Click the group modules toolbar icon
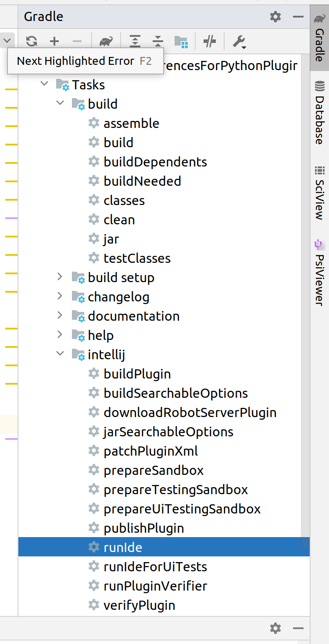The width and height of the screenshot is (329, 644). pos(181,41)
